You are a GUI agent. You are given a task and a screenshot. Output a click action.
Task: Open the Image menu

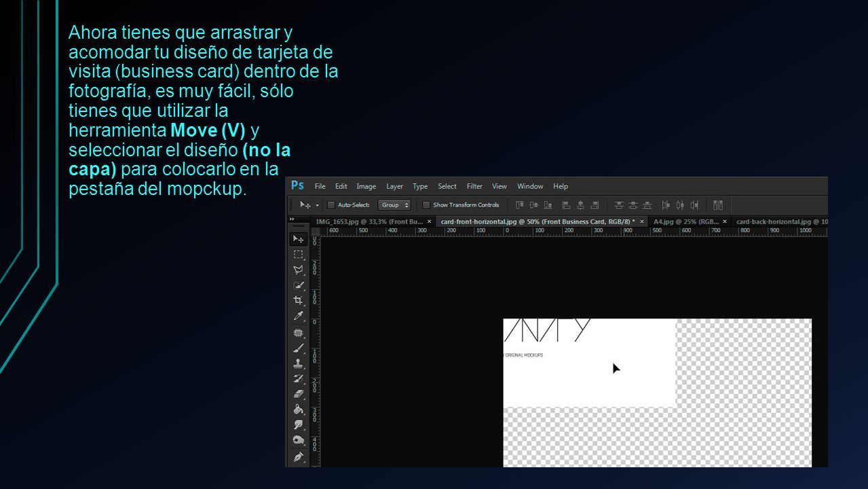click(366, 186)
